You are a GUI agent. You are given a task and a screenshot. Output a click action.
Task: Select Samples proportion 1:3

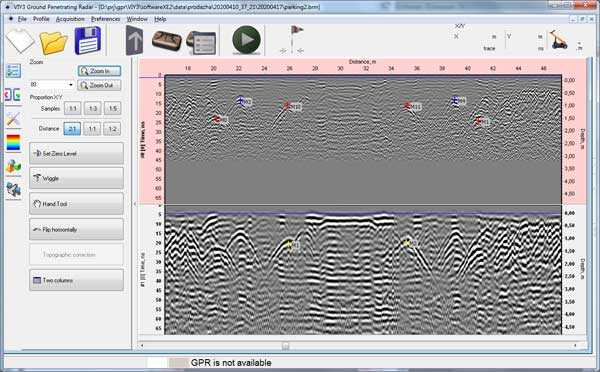pos(93,109)
